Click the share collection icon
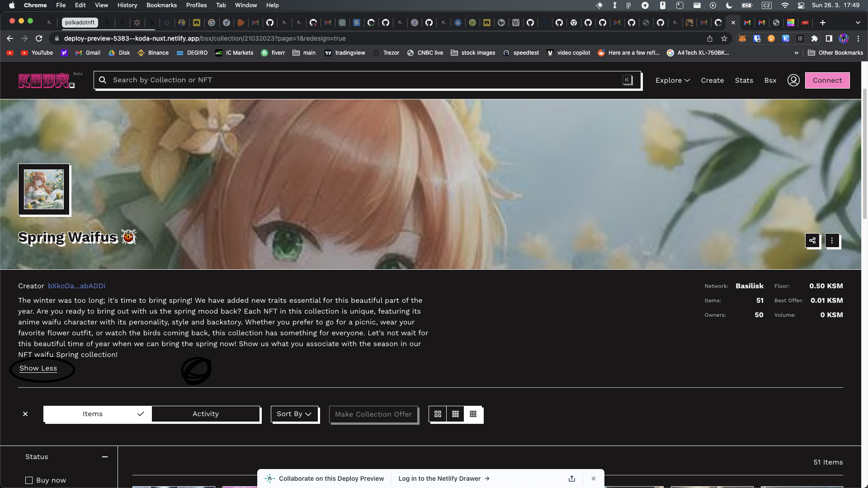This screenshot has height=488, width=868. 812,241
